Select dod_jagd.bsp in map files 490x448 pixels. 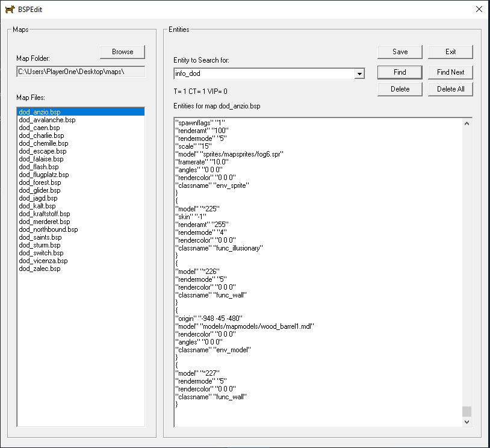point(81,198)
